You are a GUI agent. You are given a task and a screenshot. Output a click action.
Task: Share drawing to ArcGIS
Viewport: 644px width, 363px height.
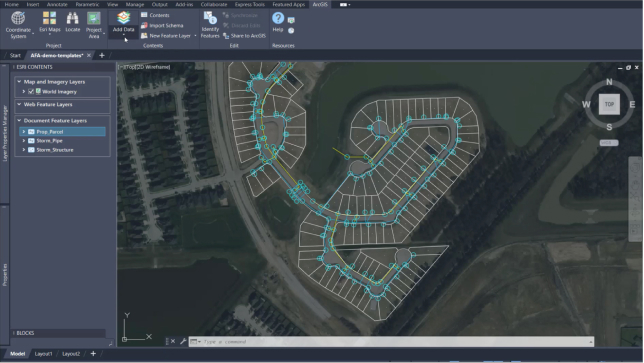coord(244,36)
